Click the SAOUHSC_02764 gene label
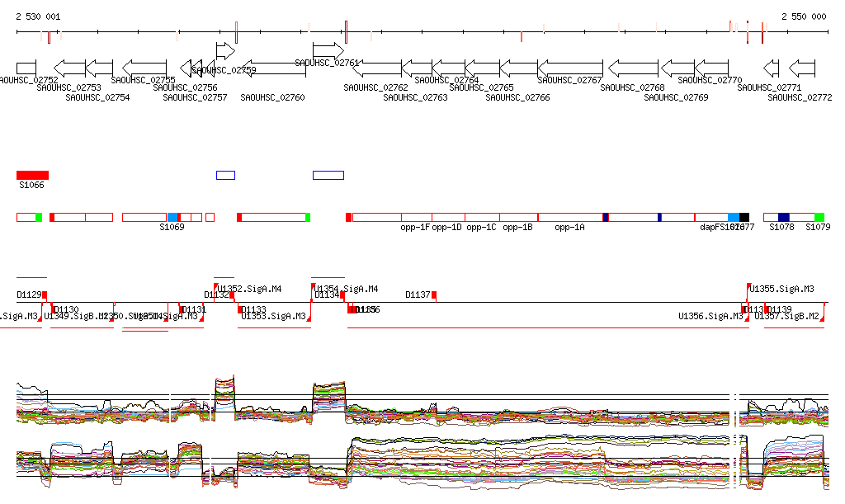This screenshot has width=845, height=504. click(446, 80)
